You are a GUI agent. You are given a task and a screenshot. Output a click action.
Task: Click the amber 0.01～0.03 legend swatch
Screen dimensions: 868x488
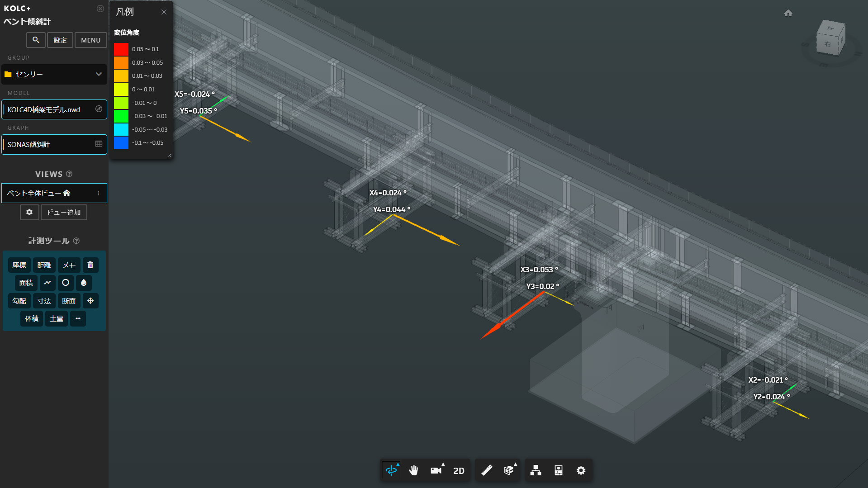pos(121,76)
